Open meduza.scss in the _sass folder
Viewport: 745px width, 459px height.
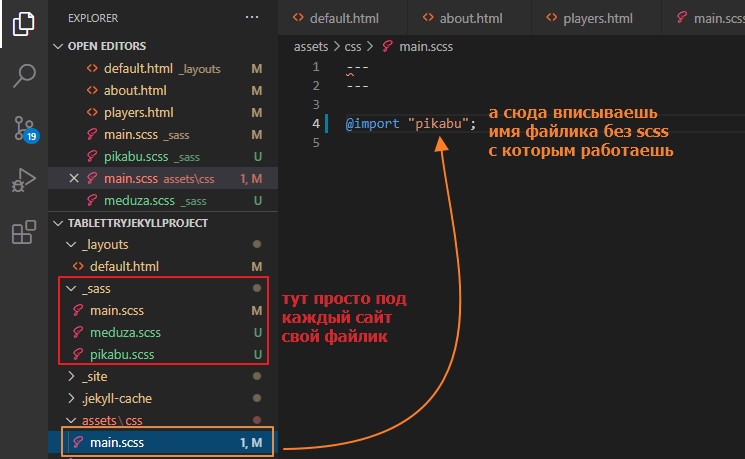click(x=125, y=332)
